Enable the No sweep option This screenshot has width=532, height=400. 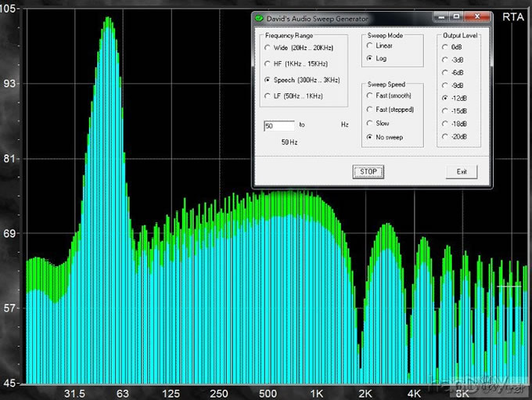(x=369, y=137)
